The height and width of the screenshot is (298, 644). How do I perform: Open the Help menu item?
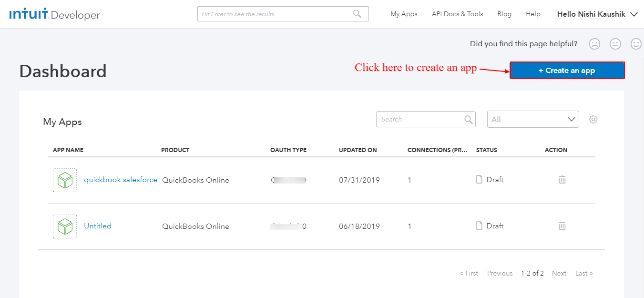coord(533,14)
